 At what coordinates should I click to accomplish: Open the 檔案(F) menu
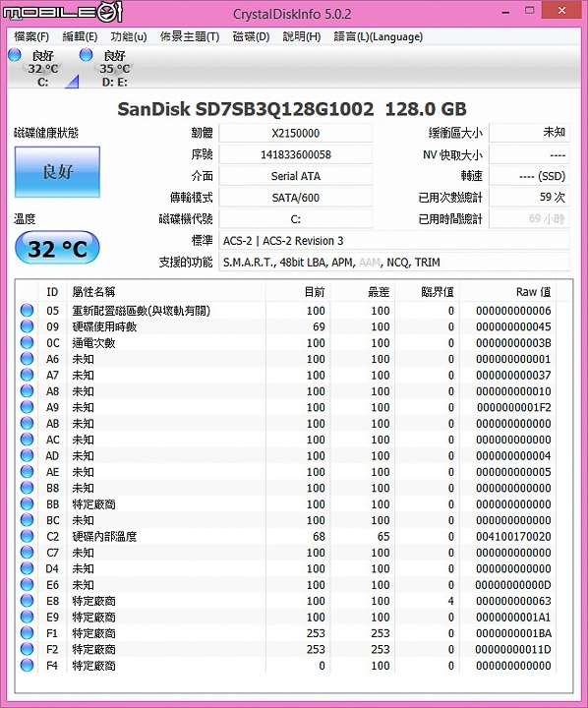pos(31,36)
